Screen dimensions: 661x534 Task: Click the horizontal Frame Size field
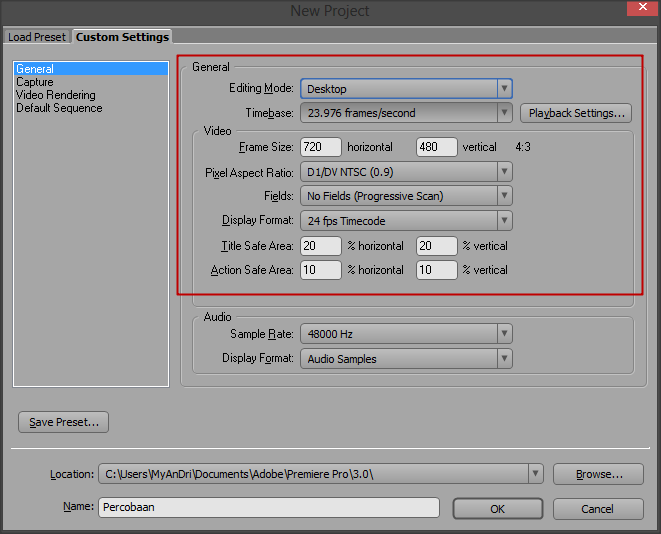click(x=321, y=147)
